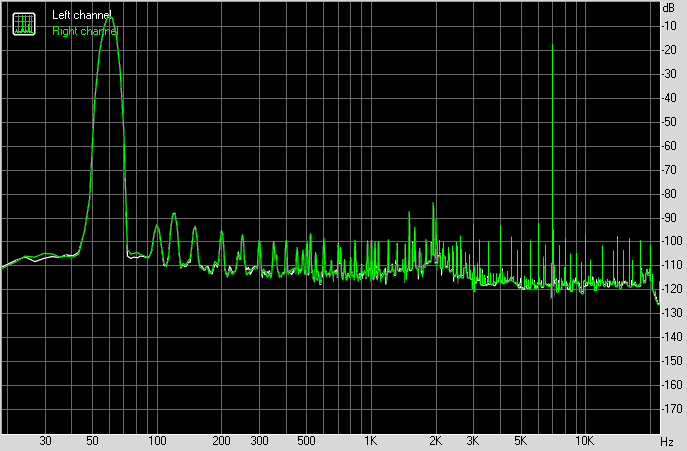Click the spectrum graph icon at top-left

[x=24, y=24]
